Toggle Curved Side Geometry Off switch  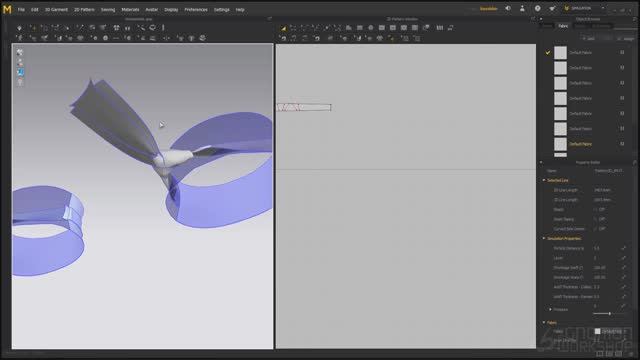tap(599, 229)
